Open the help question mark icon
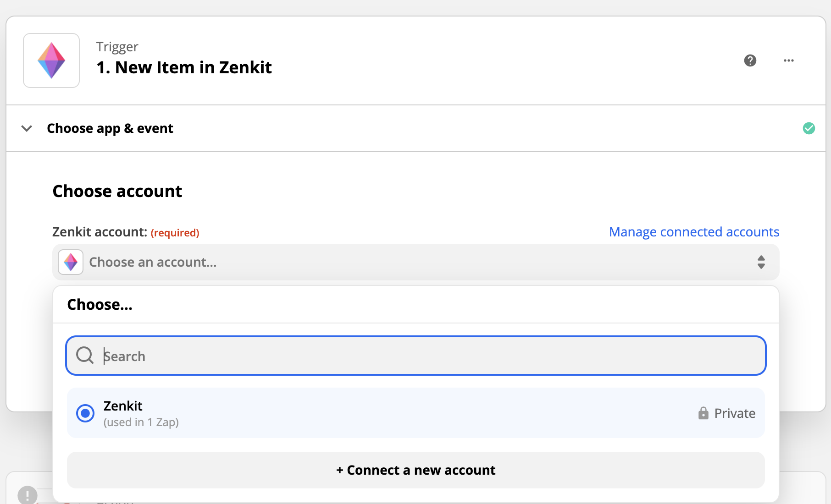The width and height of the screenshot is (831, 504). [750, 60]
